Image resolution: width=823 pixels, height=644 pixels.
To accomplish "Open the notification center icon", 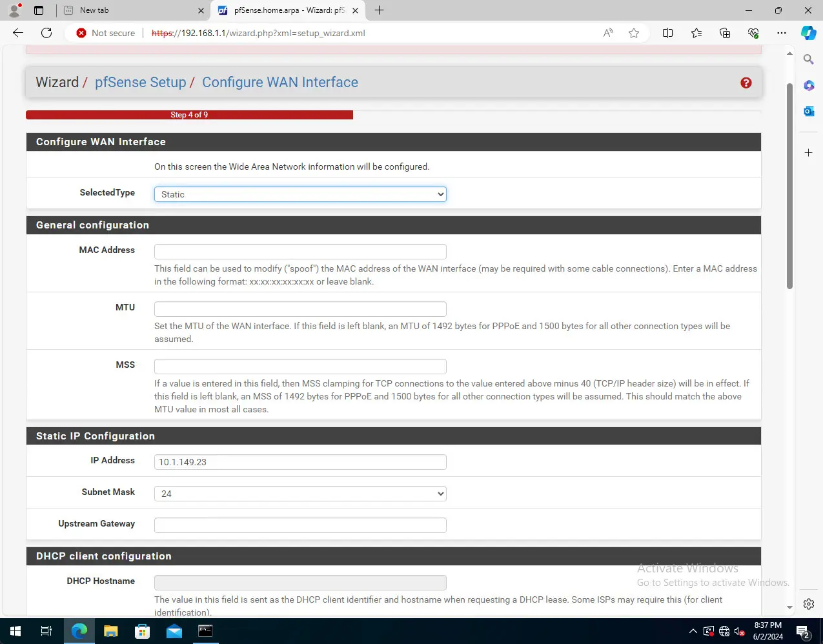I will pos(802,631).
